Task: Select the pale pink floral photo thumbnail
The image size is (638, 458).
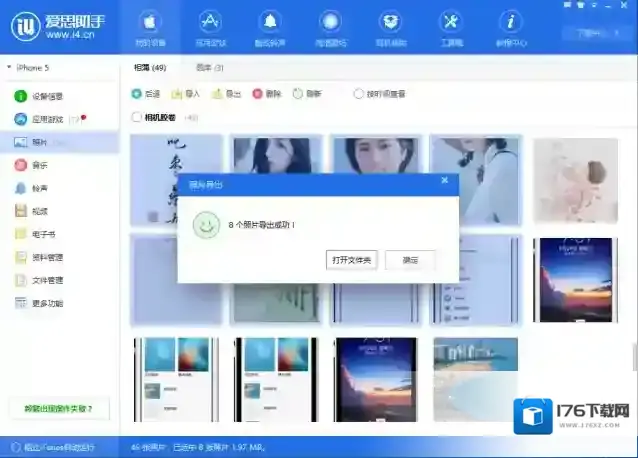Action: (575, 180)
